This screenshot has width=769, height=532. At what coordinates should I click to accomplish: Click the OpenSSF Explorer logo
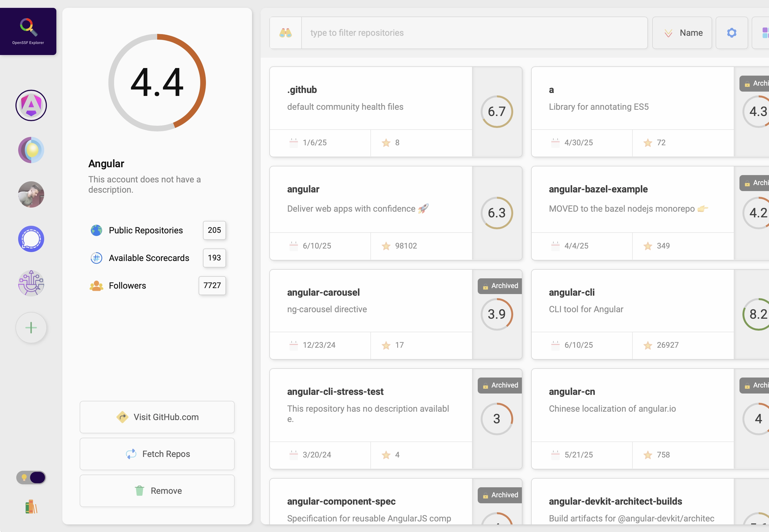28,31
